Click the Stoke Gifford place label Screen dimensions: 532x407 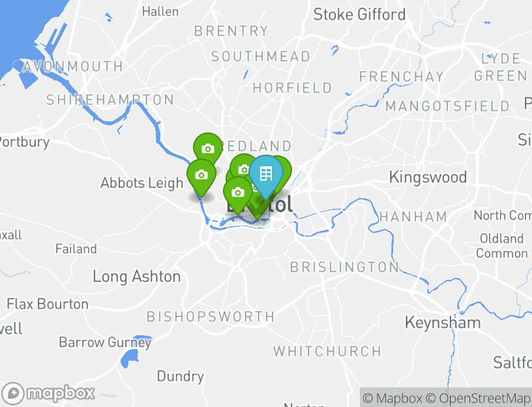pyautogui.click(x=359, y=14)
